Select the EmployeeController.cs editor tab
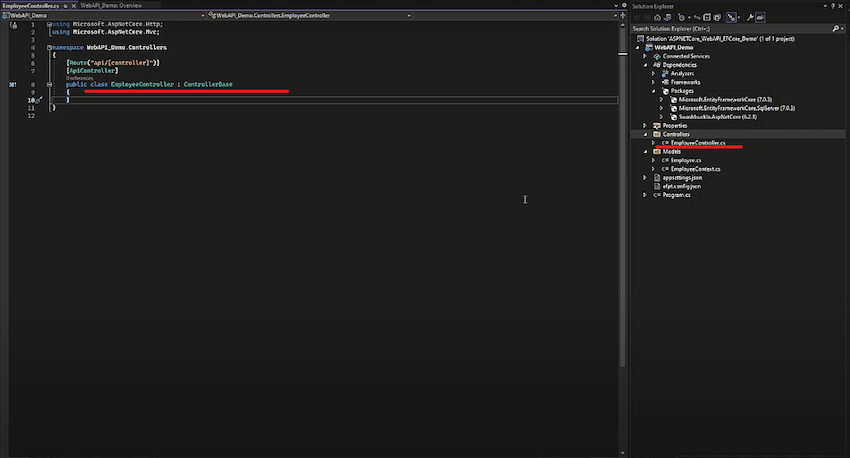Screen dimensions: 850x458 click(x=31, y=6)
